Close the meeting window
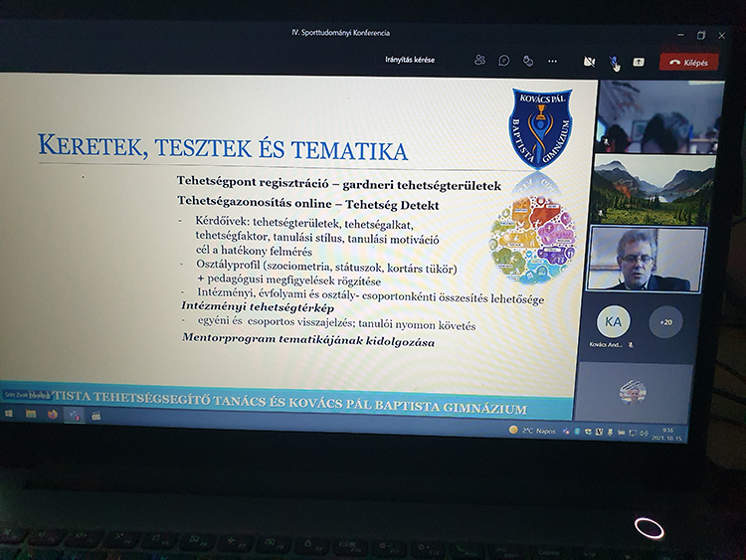This screenshot has height=560, width=746. pyautogui.click(x=721, y=36)
